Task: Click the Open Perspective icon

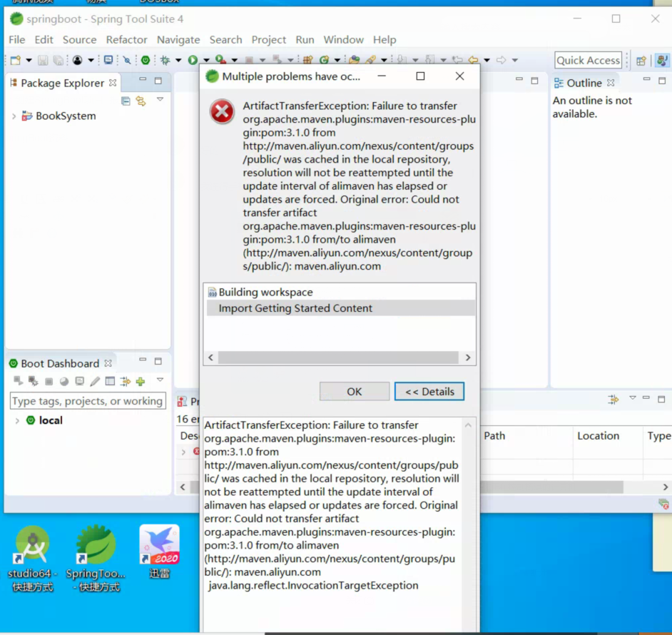Action: pyautogui.click(x=641, y=61)
